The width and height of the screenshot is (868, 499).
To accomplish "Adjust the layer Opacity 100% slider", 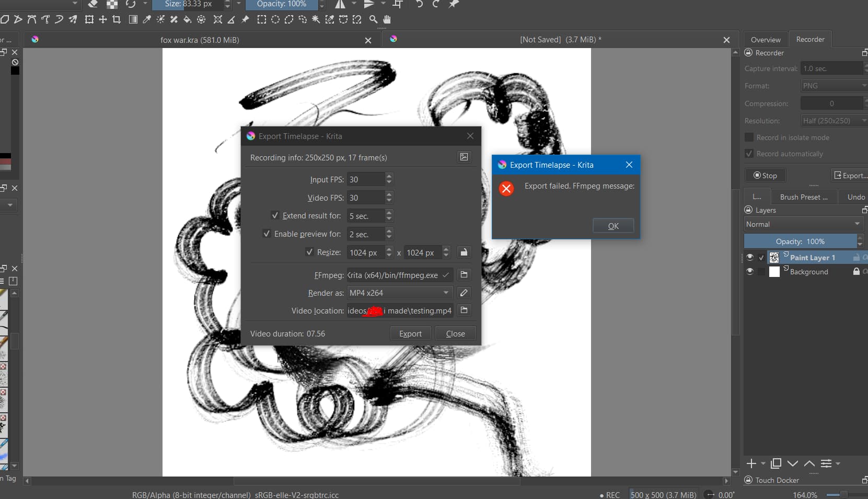I will tap(800, 241).
